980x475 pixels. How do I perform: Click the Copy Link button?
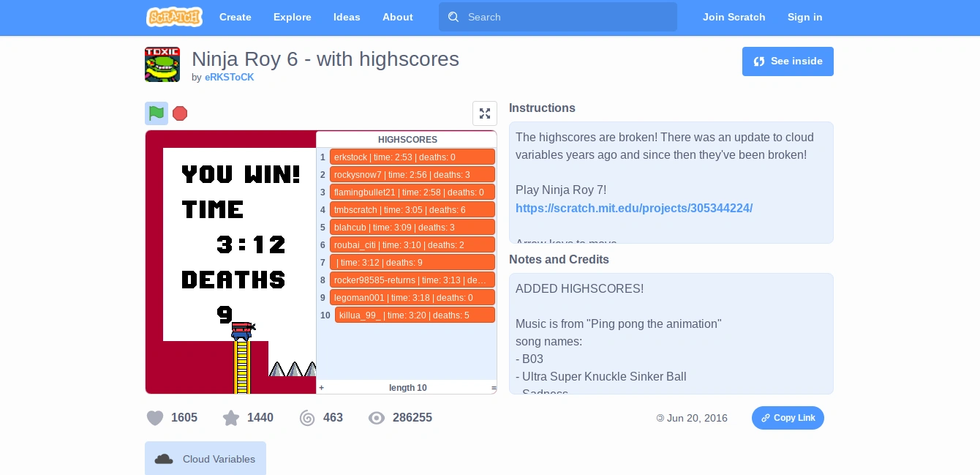pos(788,418)
